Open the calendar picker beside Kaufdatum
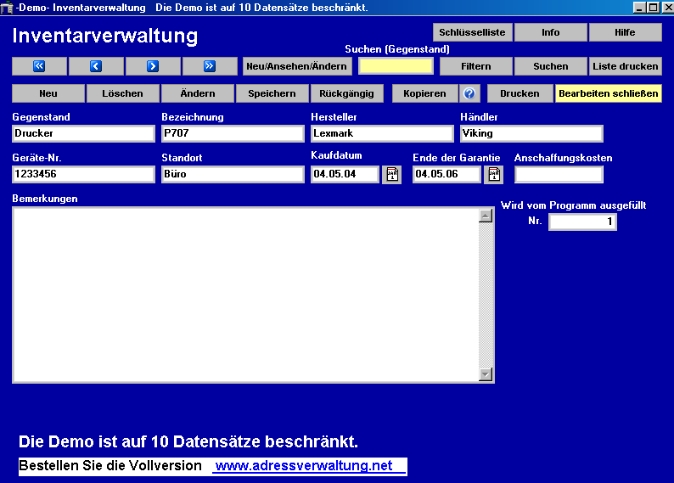The image size is (674, 483). pos(392,174)
